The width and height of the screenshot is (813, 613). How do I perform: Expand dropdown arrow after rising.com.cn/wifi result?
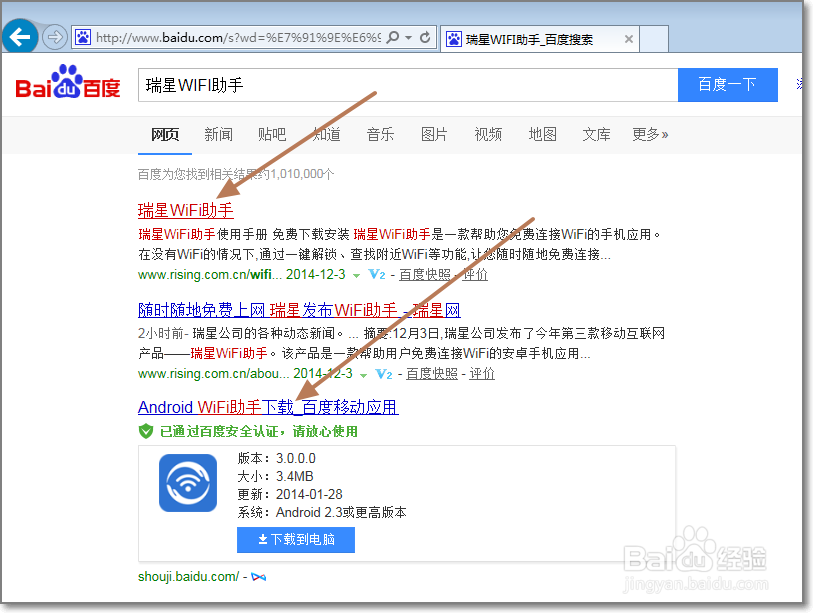[x=356, y=276]
